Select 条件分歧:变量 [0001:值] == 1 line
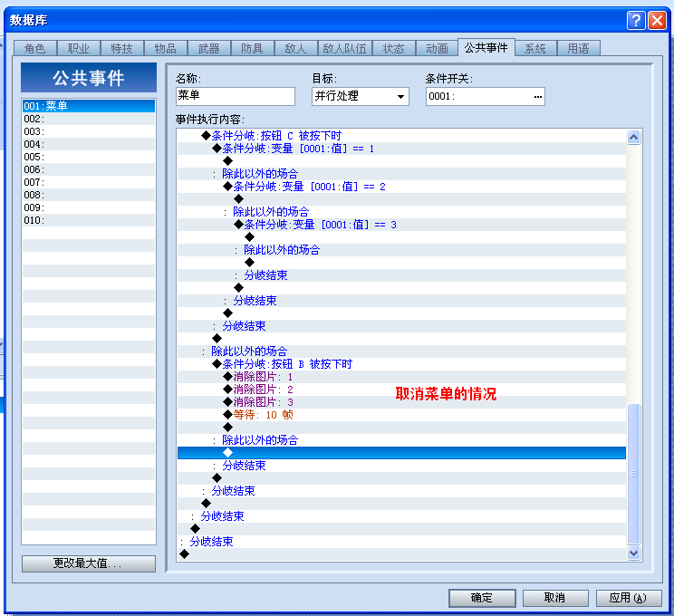674x616 pixels. pos(401,149)
